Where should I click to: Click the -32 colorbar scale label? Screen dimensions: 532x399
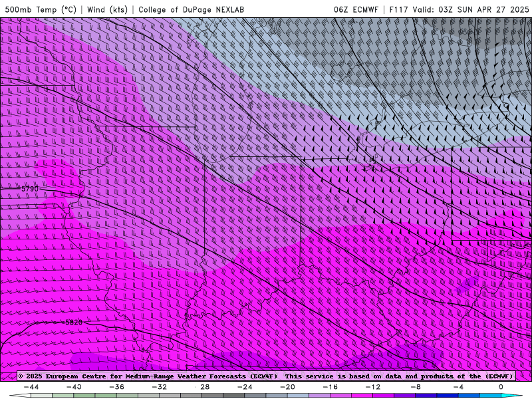click(x=159, y=387)
